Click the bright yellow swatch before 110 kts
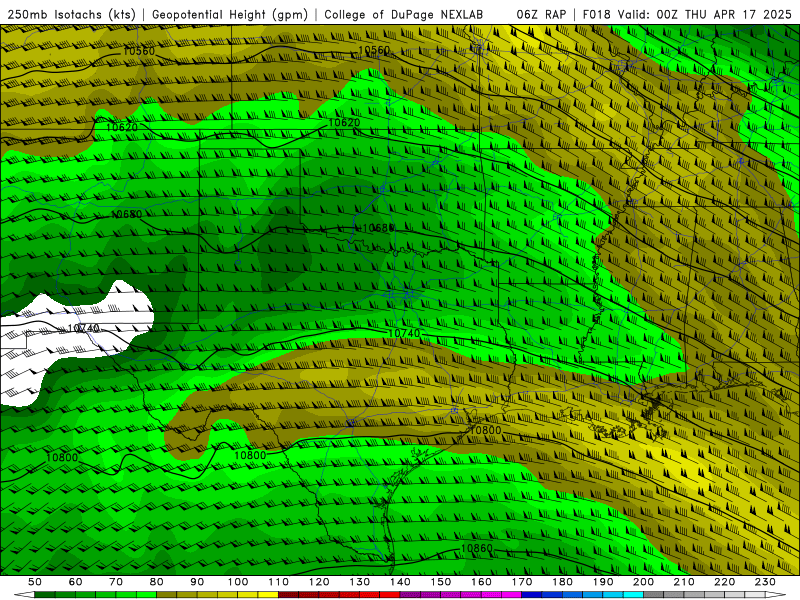The height and width of the screenshot is (600, 800). tap(268, 595)
